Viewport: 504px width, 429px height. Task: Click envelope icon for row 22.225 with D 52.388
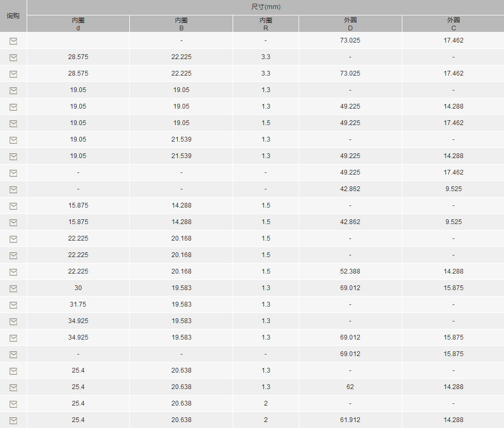(x=13, y=272)
